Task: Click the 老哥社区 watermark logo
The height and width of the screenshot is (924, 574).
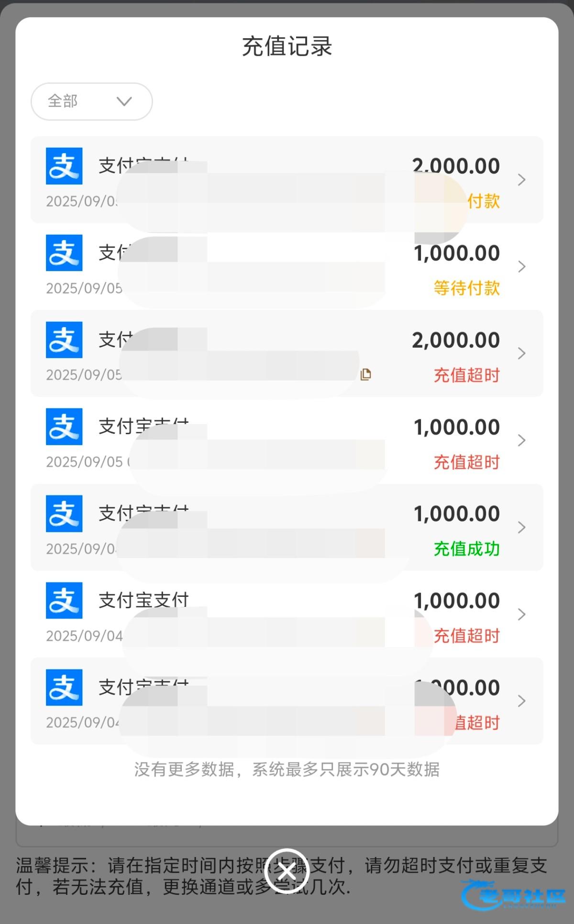Action: (x=513, y=895)
